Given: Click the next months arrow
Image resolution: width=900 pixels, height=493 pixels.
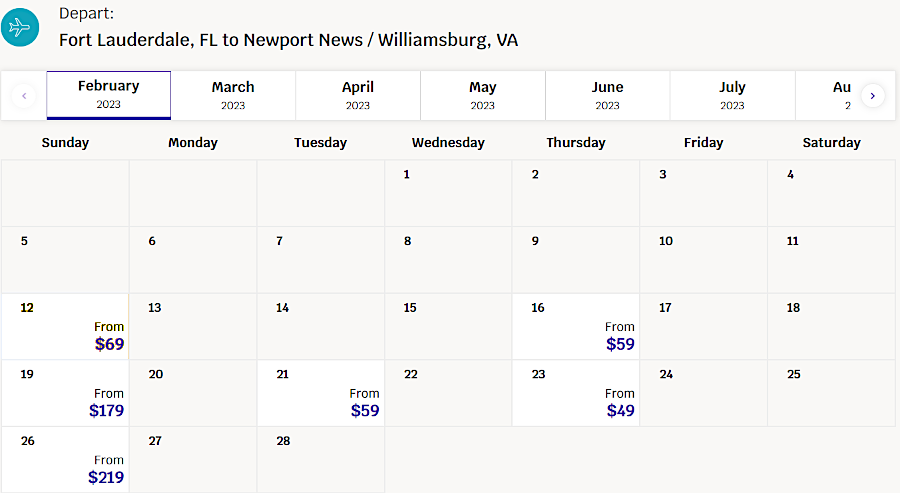Looking at the screenshot, I should click(x=873, y=96).
